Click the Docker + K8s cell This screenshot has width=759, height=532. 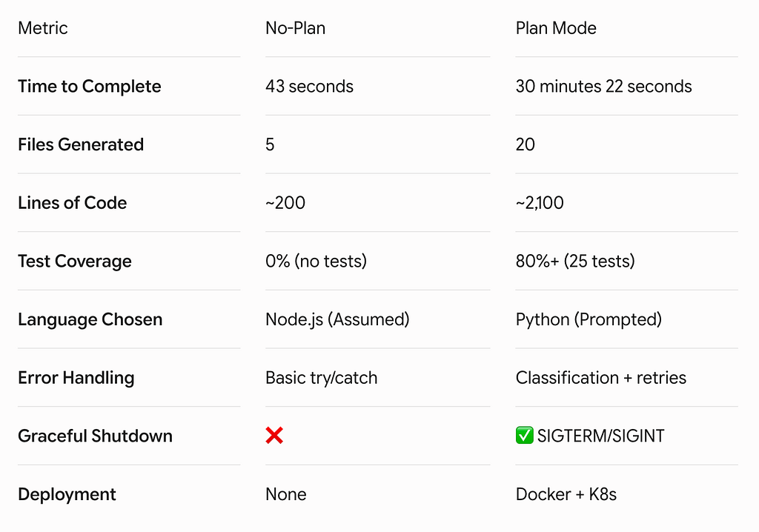pyautogui.click(x=566, y=494)
